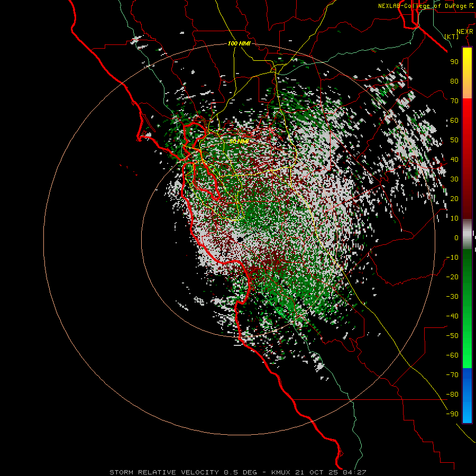The width and height of the screenshot is (476, 476).
Task: Click the 10 label on the velocity scale
Action: 454,218
